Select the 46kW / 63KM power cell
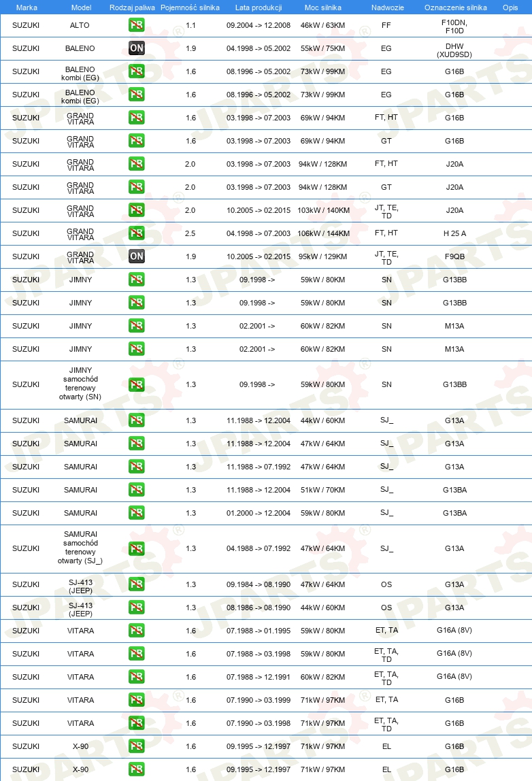This screenshot has height=781, width=532. [322, 25]
